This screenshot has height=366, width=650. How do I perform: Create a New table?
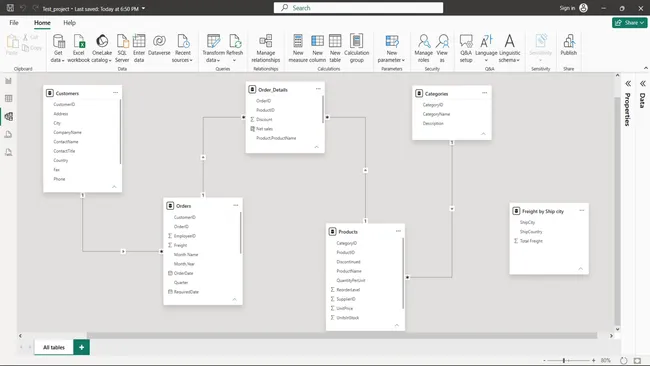[335, 48]
